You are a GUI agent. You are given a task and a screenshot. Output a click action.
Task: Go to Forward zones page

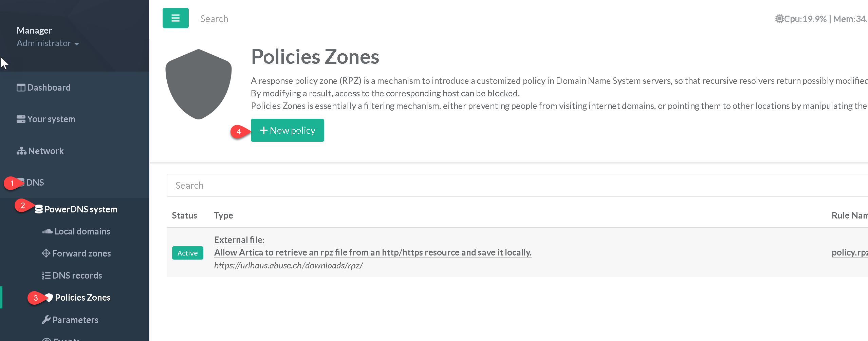click(81, 253)
